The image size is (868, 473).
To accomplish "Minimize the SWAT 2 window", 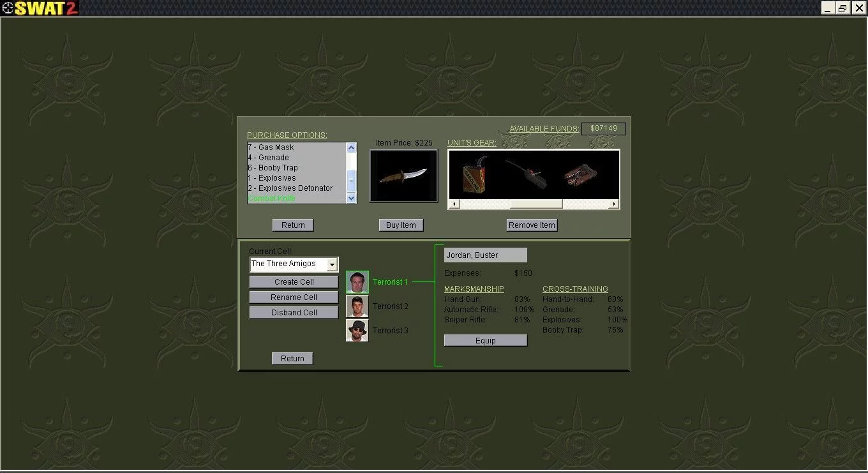I will tap(828, 8).
